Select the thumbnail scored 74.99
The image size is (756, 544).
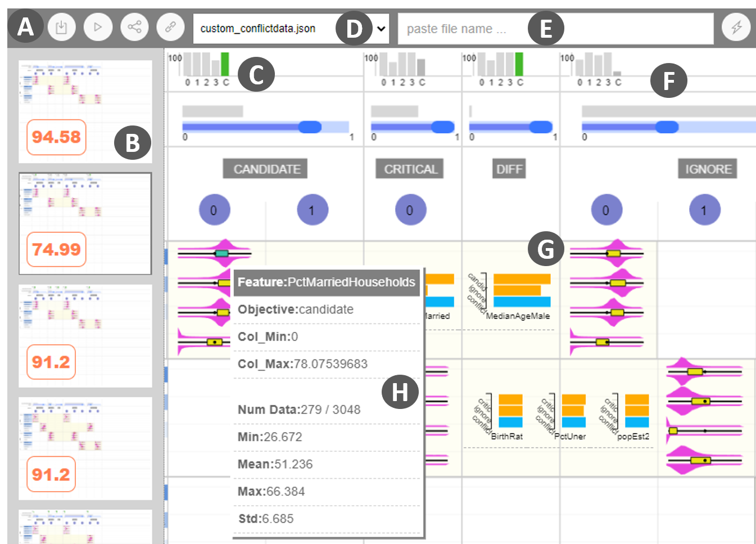pyautogui.click(x=85, y=223)
